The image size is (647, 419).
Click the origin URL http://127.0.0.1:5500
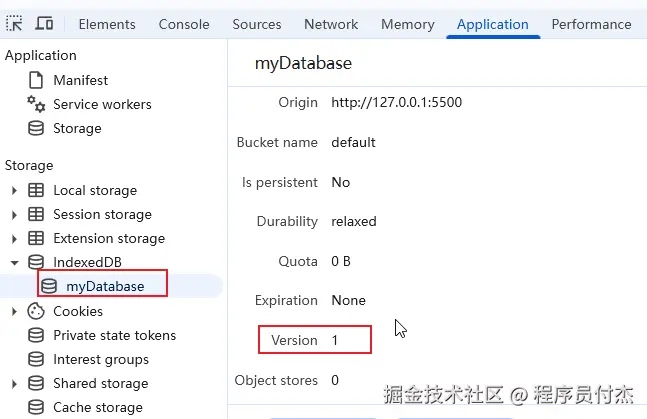tap(396, 102)
